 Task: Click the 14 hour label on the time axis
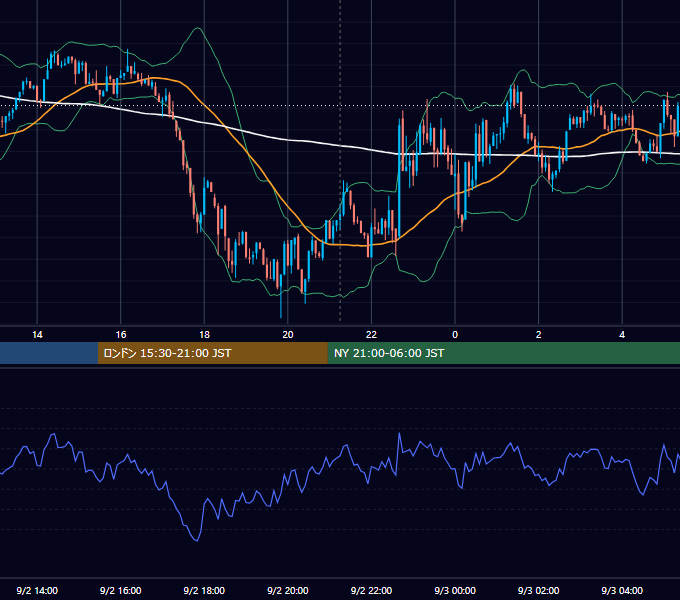(37, 334)
